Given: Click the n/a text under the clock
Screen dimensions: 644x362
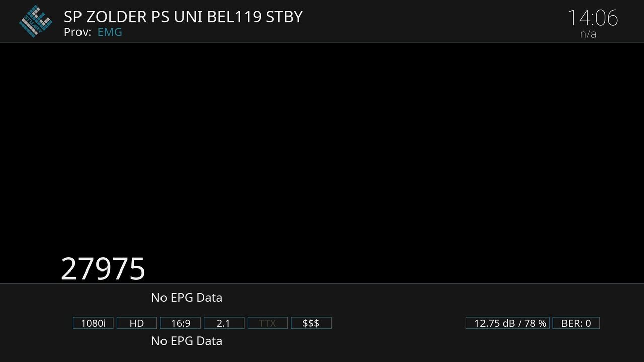Looking at the screenshot, I should coord(588,34).
